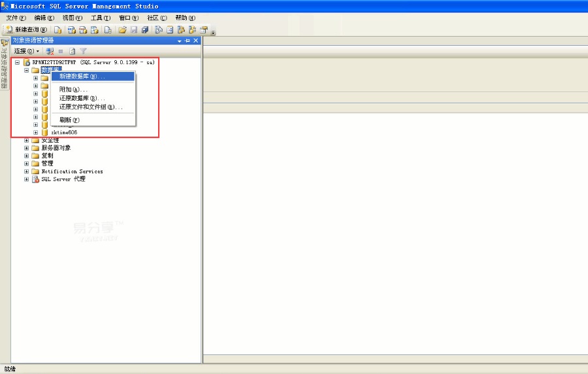Expand the 管理 folder

point(26,163)
